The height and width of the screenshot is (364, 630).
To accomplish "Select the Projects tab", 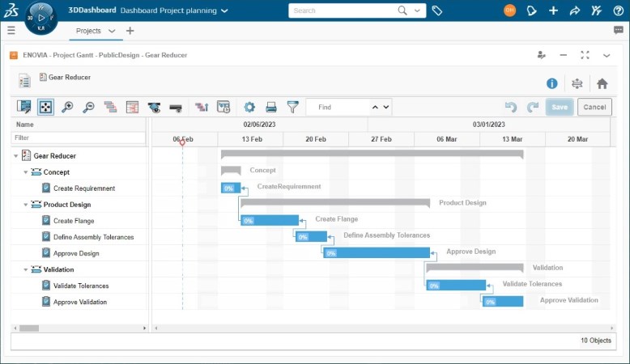I will (88, 31).
